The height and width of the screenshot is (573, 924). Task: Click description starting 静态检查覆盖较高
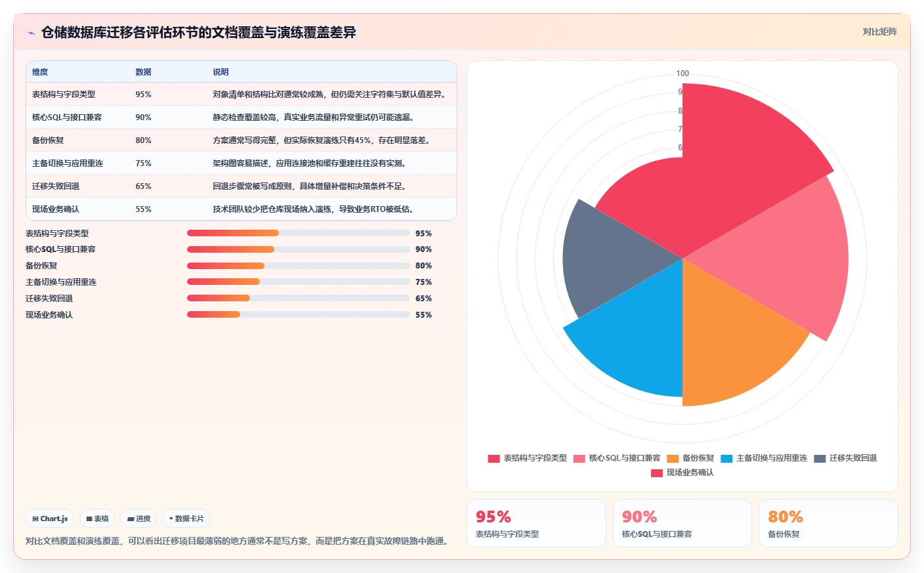click(314, 117)
